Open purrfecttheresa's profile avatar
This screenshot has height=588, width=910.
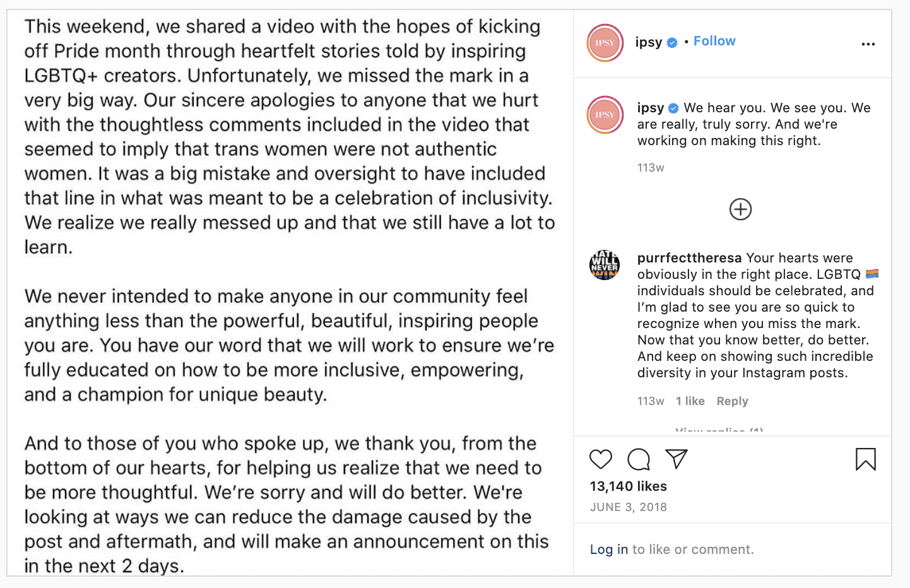605,265
